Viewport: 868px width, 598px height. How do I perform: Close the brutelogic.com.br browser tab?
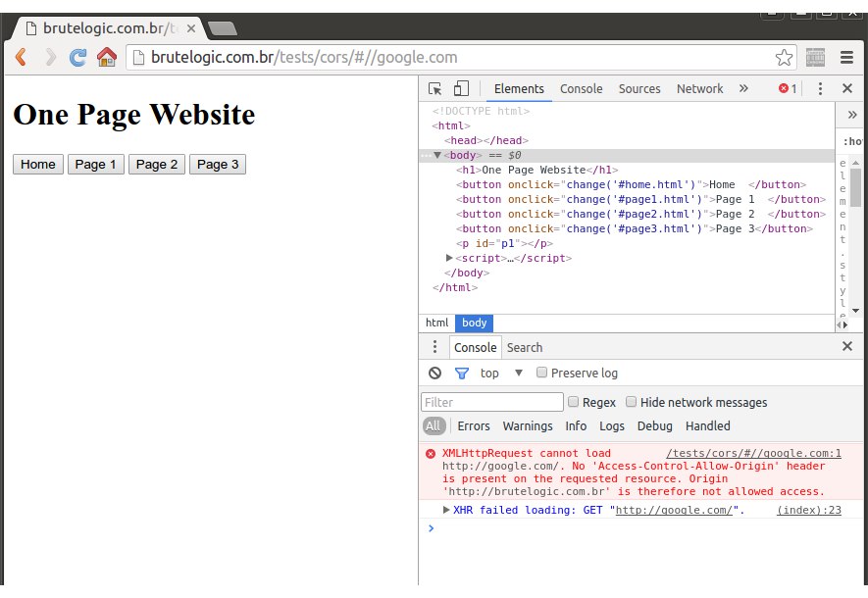click(x=191, y=28)
